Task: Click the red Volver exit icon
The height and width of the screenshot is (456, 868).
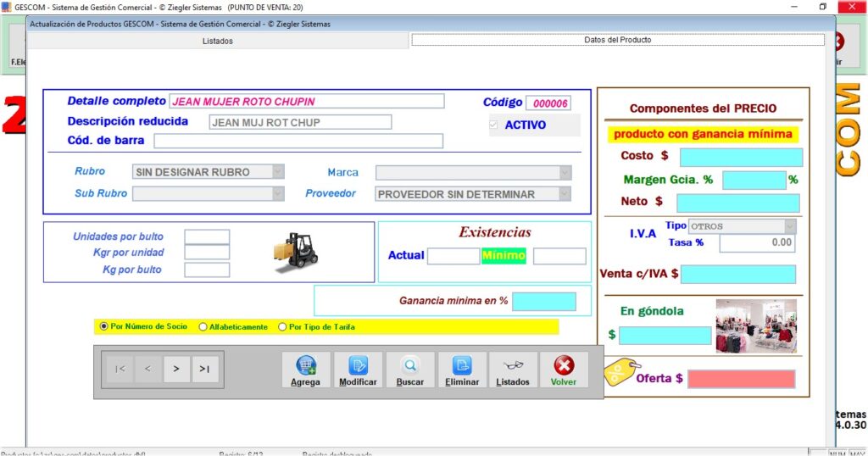Action: (x=564, y=365)
